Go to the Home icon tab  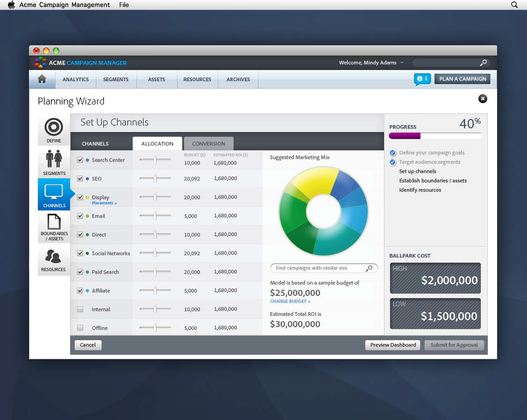[x=42, y=79]
